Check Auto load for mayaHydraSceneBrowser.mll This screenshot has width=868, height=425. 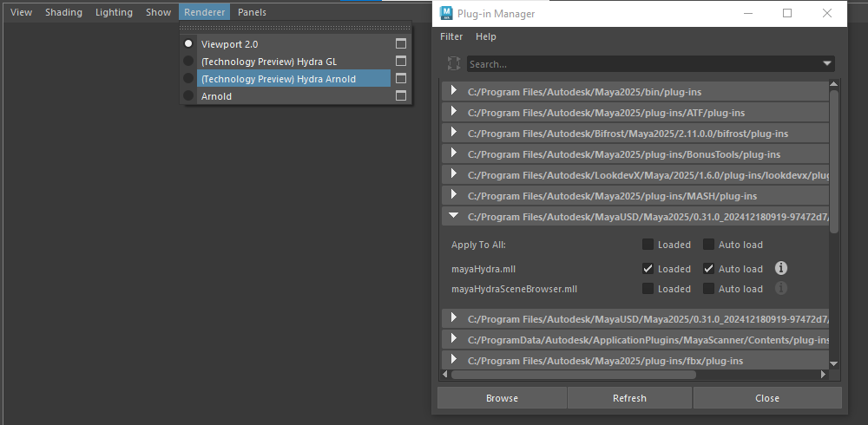[708, 288]
